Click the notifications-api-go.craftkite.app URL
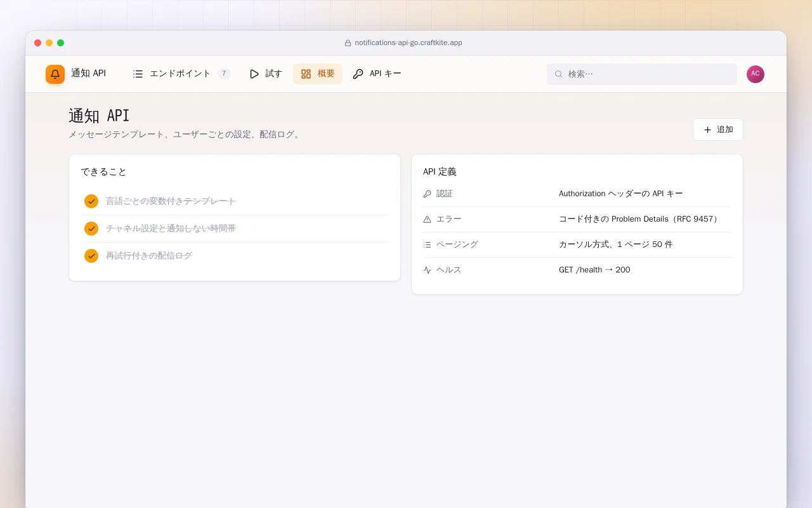812x508 pixels. [409, 43]
